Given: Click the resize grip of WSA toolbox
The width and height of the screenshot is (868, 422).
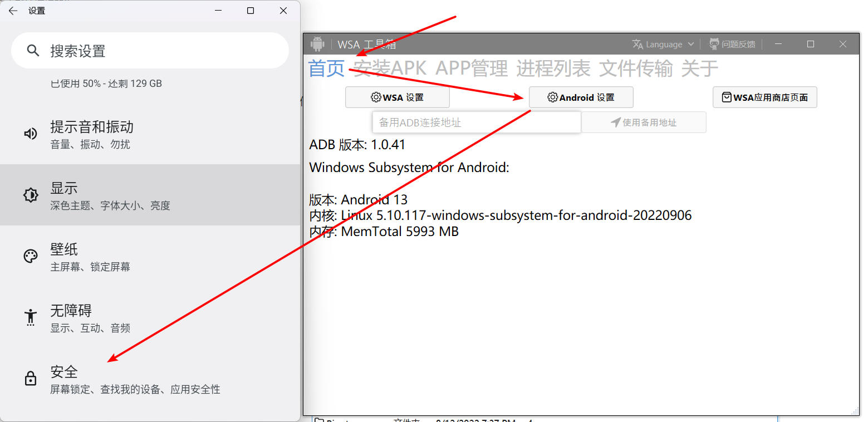Looking at the screenshot, I should point(855,411).
